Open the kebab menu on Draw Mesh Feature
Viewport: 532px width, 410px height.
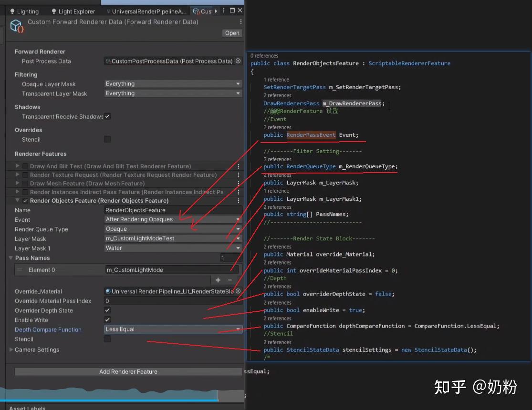(x=239, y=183)
